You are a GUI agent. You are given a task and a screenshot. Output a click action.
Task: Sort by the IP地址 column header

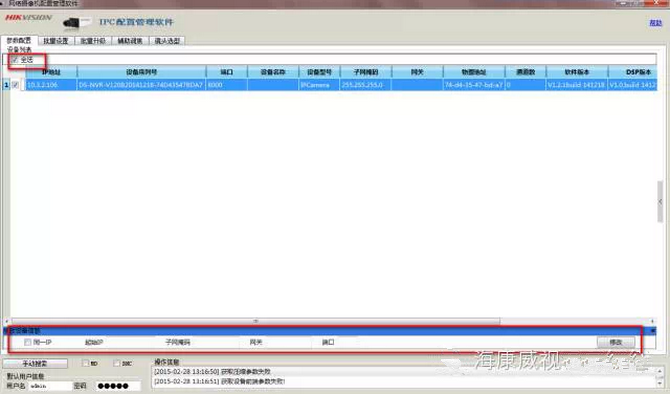pos(51,72)
